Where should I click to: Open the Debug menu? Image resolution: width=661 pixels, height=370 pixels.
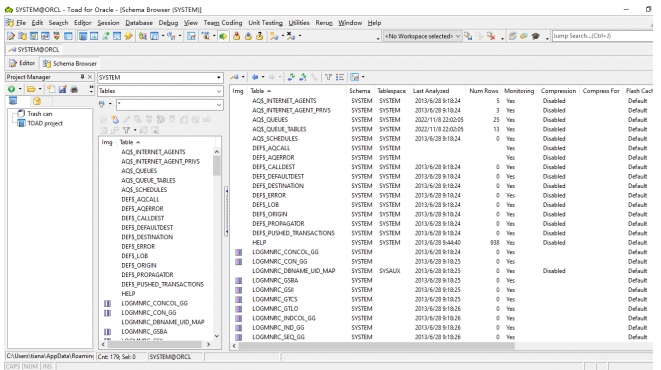(x=168, y=23)
